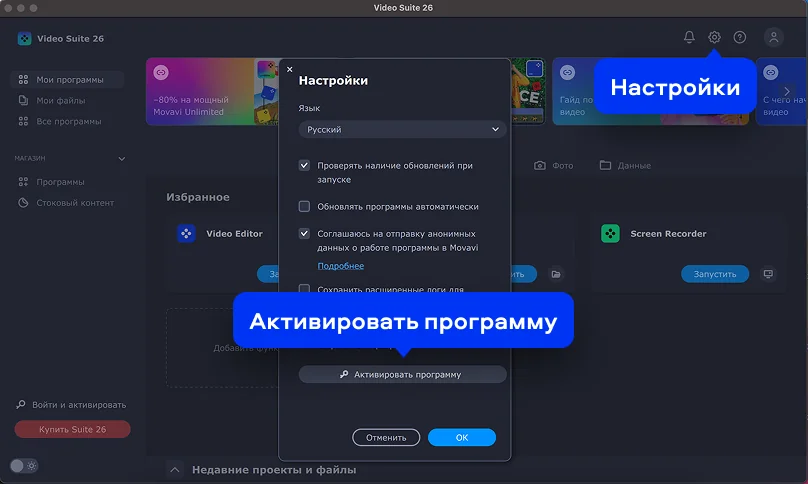Click the Screen Recorder app icon
The height and width of the screenshot is (484, 808).
pyautogui.click(x=610, y=233)
